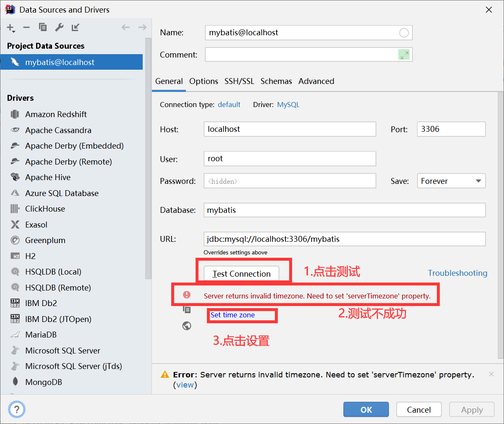Navigate forward with right arrow icon
Screen dimensions: 504x424
tap(142, 27)
